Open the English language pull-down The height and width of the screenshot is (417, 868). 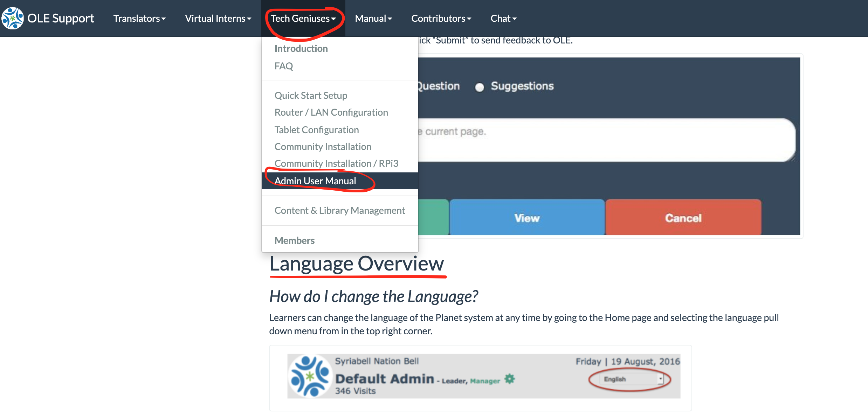pos(632,379)
